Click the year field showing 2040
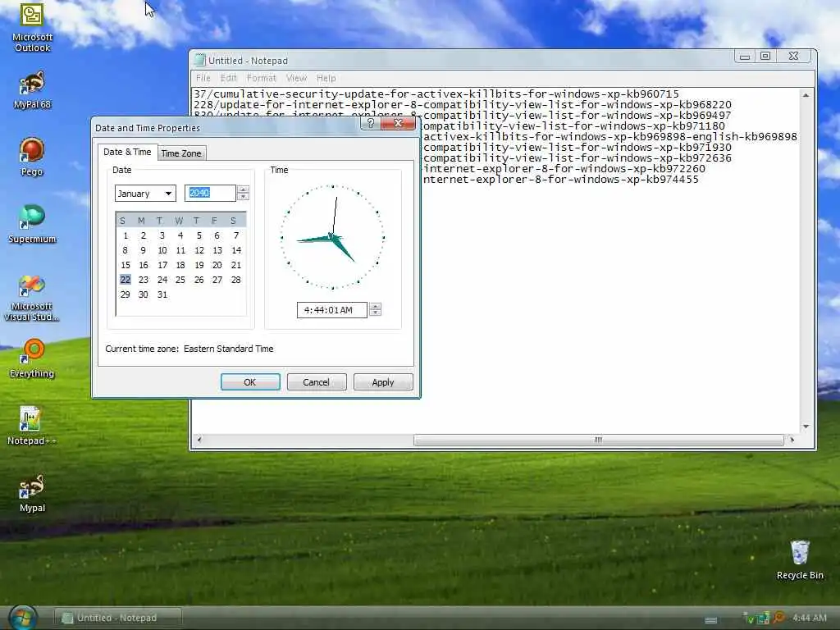The height and width of the screenshot is (630, 840). coord(210,193)
